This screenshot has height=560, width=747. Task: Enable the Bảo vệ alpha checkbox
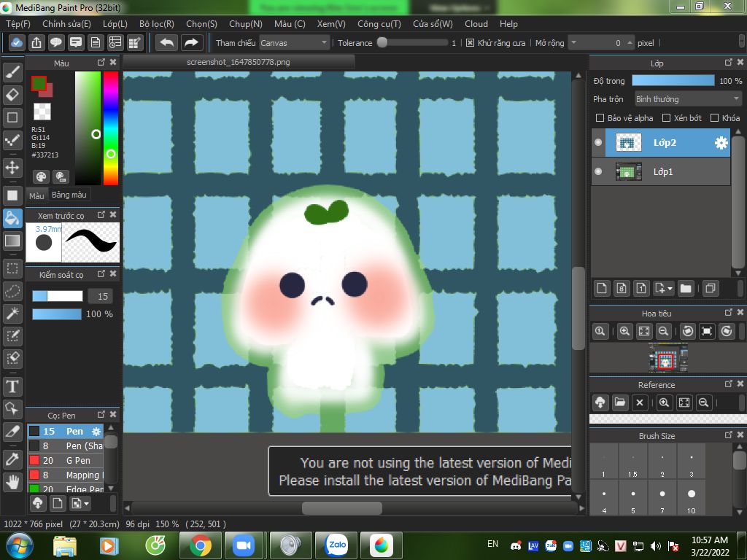tap(600, 118)
